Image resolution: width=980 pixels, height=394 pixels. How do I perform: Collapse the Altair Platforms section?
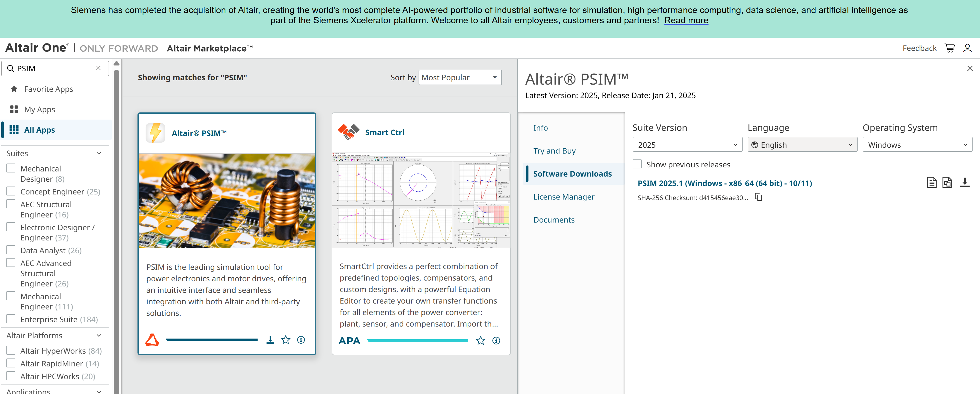click(99, 335)
